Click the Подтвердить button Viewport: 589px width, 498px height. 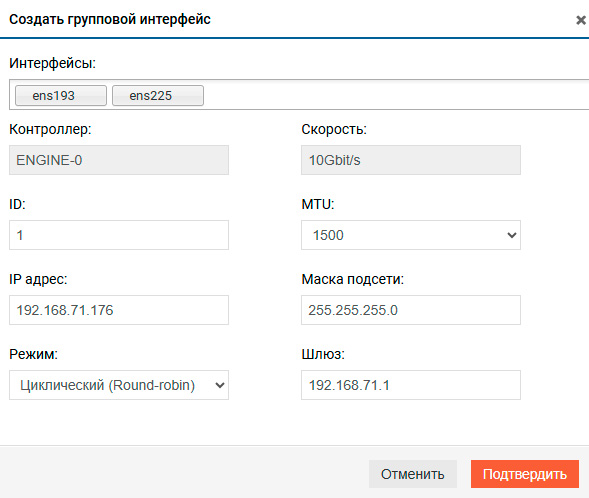pos(525,474)
